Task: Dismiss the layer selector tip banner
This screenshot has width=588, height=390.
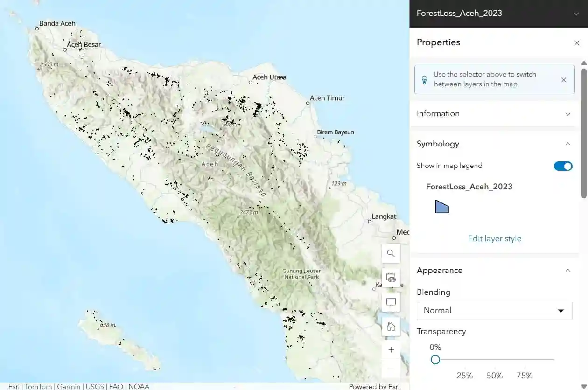Action: point(563,79)
